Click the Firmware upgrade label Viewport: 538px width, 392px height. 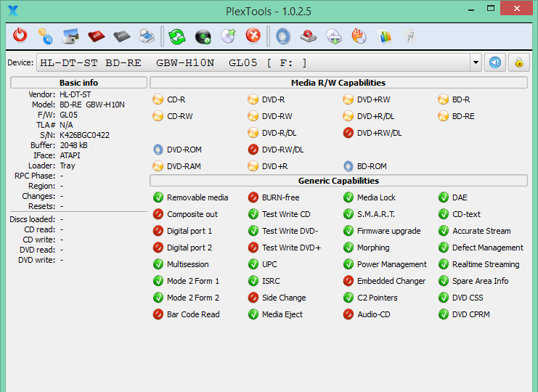point(388,231)
